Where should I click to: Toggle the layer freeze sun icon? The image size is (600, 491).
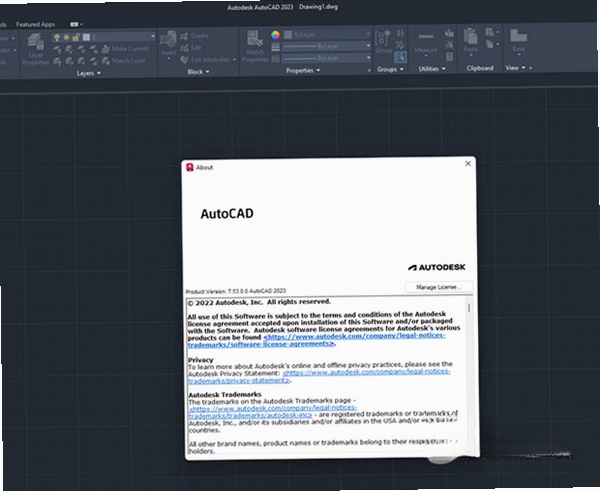point(66,37)
